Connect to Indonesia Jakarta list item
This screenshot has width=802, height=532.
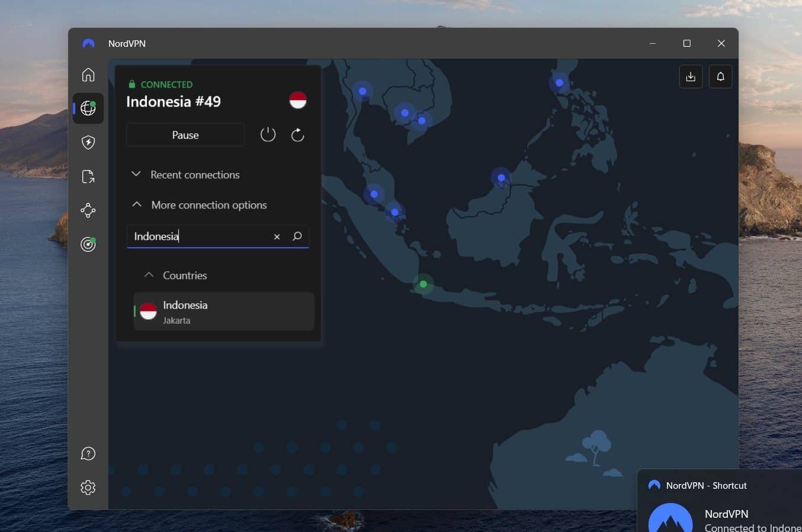pos(223,312)
